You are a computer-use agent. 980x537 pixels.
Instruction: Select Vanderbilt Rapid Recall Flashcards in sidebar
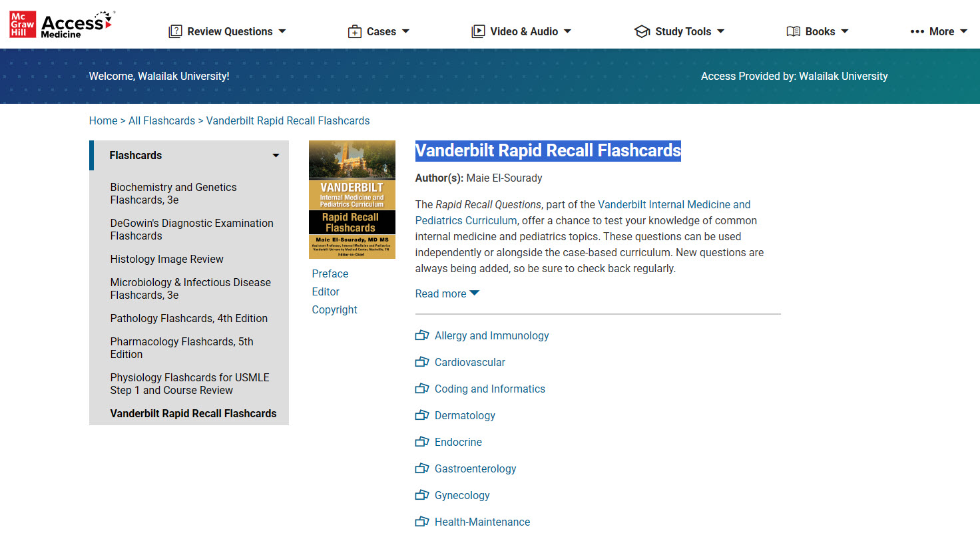(193, 413)
